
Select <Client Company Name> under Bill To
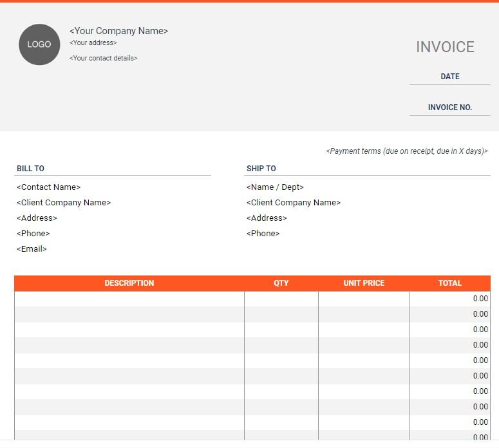point(64,203)
